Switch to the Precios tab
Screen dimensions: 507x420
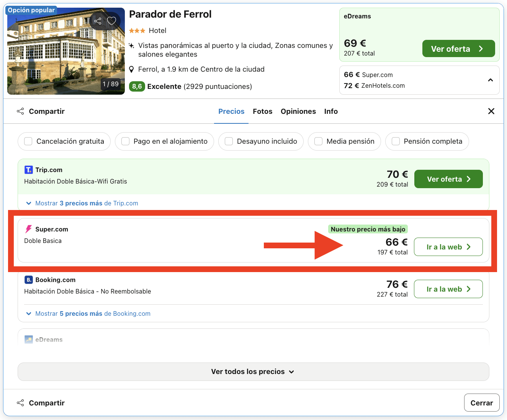click(231, 112)
